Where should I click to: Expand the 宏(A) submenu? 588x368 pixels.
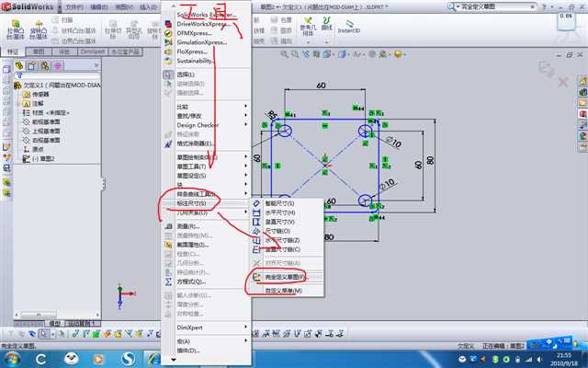(x=246, y=341)
